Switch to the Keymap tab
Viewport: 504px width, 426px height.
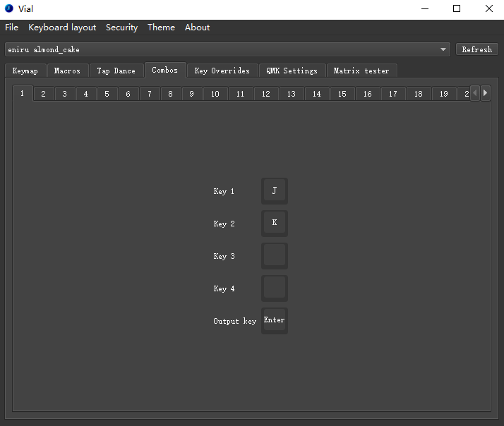coord(25,71)
